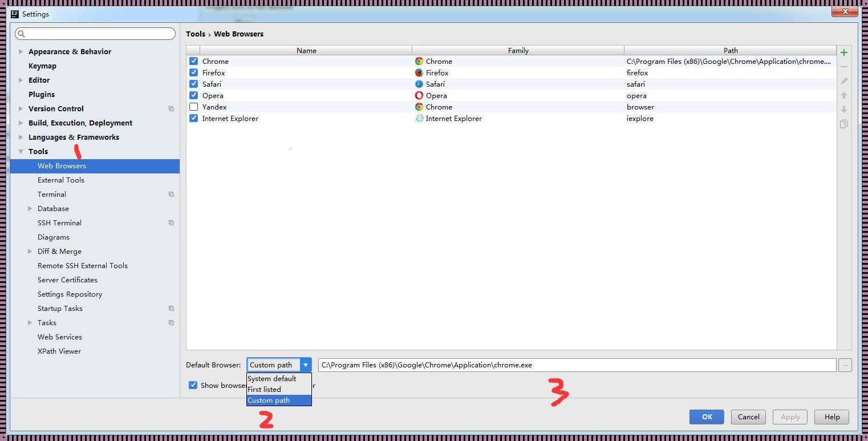This screenshot has height=441, width=868.
Task: Expand the Tasks node arrow
Action: click(30, 322)
